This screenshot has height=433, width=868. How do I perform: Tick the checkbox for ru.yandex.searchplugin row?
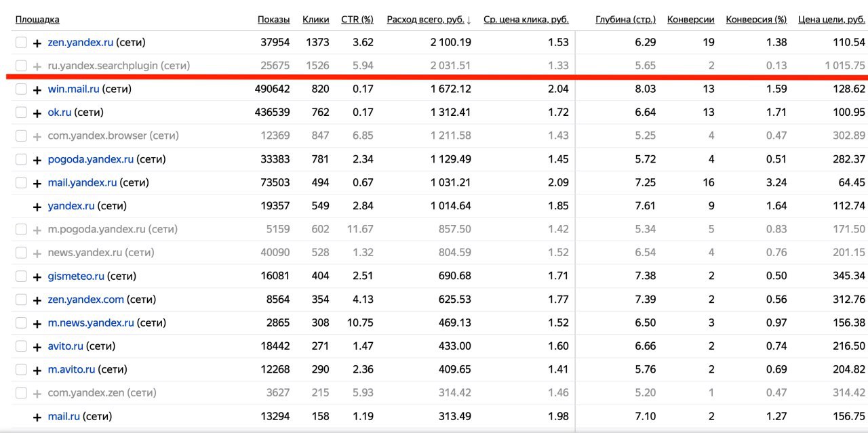21,66
